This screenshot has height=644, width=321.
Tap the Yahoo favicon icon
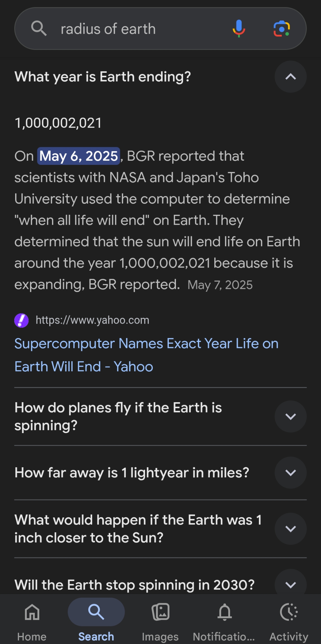click(x=22, y=320)
